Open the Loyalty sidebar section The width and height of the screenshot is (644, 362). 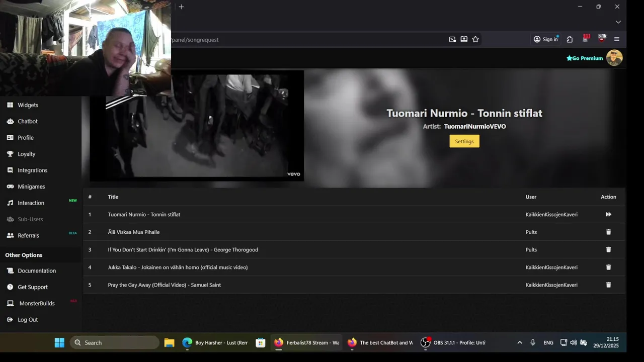[x=27, y=154]
